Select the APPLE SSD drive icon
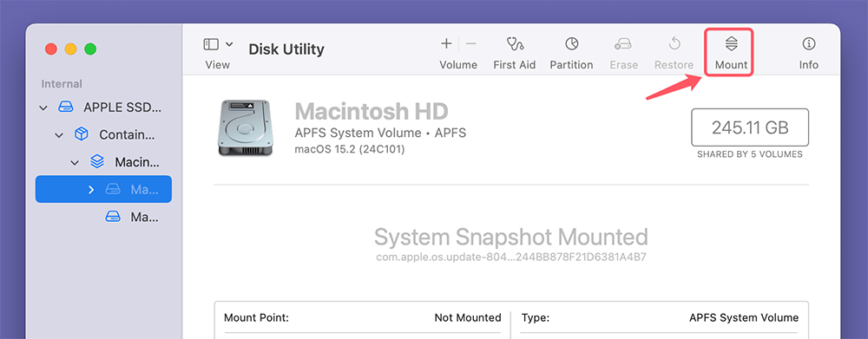The height and width of the screenshot is (339, 868). click(66, 108)
